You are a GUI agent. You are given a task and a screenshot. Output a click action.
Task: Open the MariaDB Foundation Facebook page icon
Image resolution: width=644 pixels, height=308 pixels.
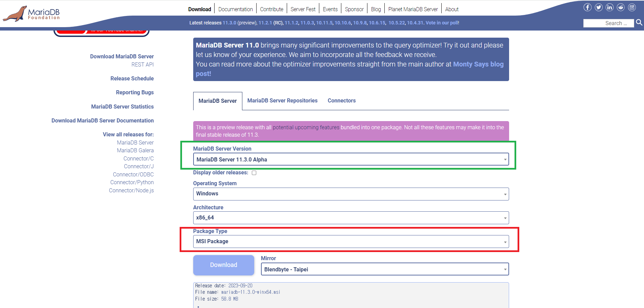(587, 7)
